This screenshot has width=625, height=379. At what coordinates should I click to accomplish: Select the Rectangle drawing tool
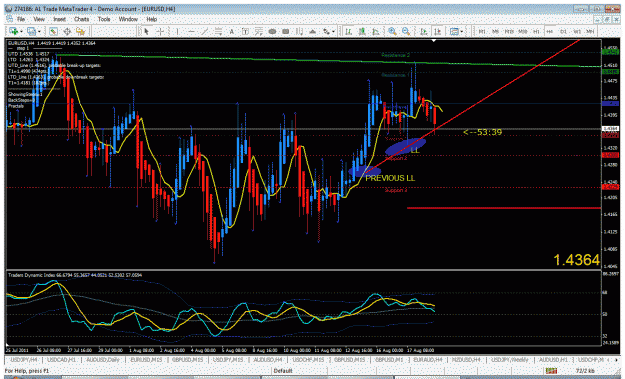286,31
